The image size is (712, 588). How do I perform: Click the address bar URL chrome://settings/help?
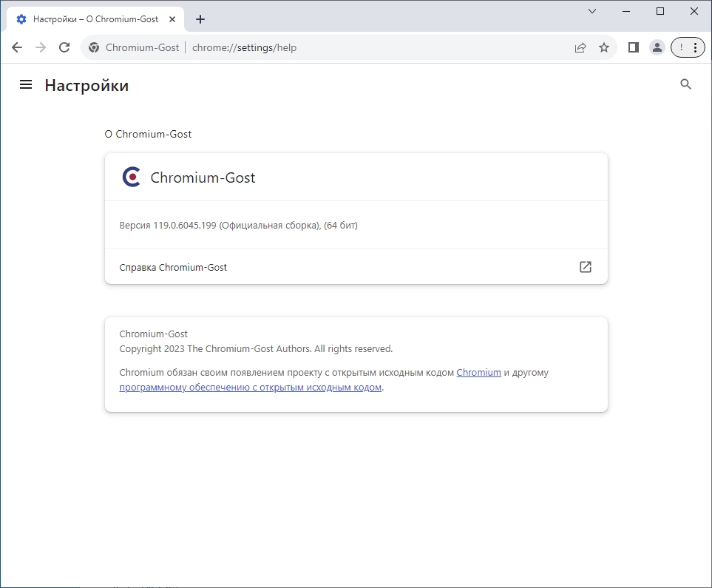pyautogui.click(x=244, y=48)
